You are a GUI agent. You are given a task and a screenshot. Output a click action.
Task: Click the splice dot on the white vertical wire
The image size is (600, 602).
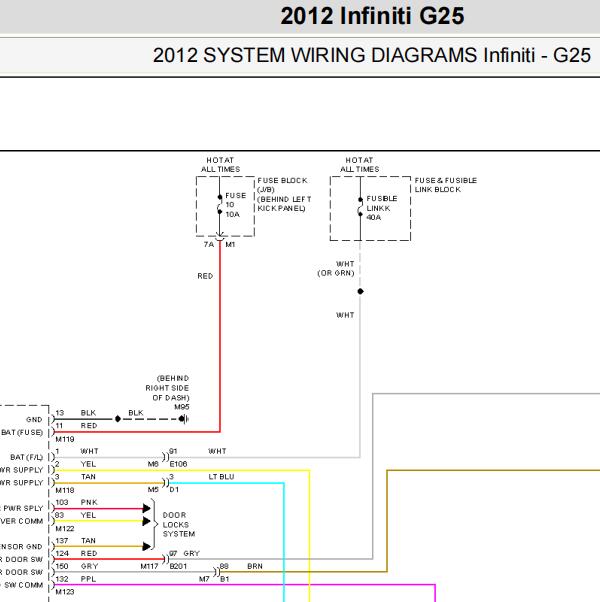tap(360, 291)
